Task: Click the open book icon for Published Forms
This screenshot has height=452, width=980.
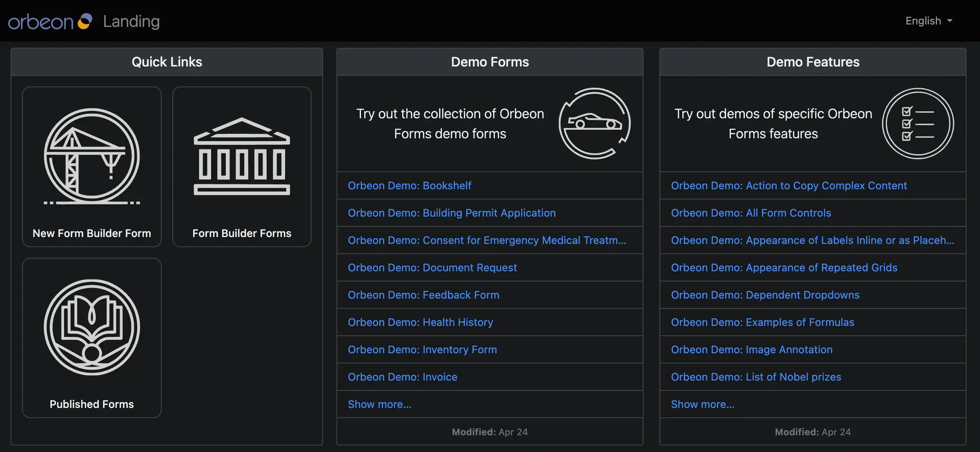Action: (x=92, y=327)
